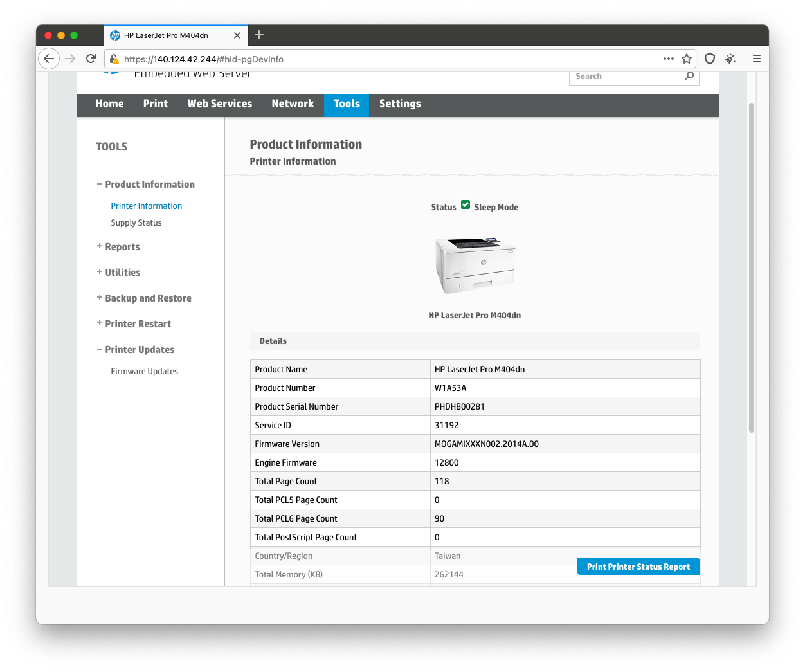
Task: Click printer caption HP LaserJet Pro M404dn
Action: click(x=475, y=316)
